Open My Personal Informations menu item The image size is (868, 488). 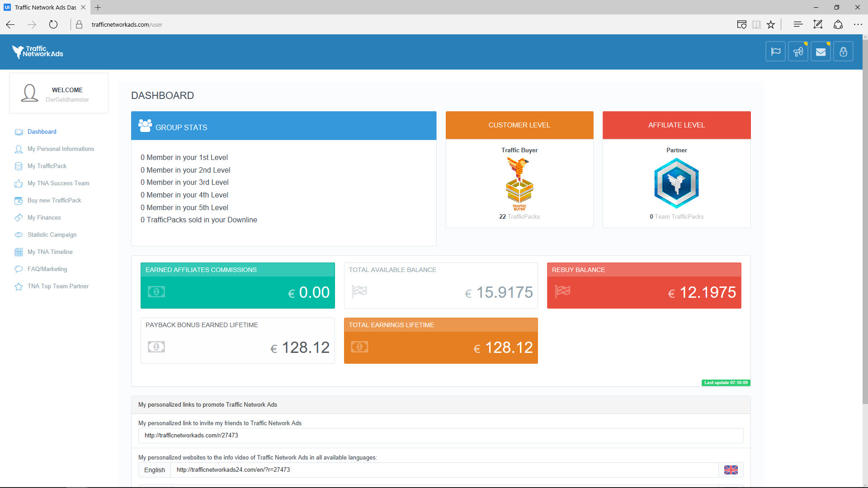click(x=61, y=149)
